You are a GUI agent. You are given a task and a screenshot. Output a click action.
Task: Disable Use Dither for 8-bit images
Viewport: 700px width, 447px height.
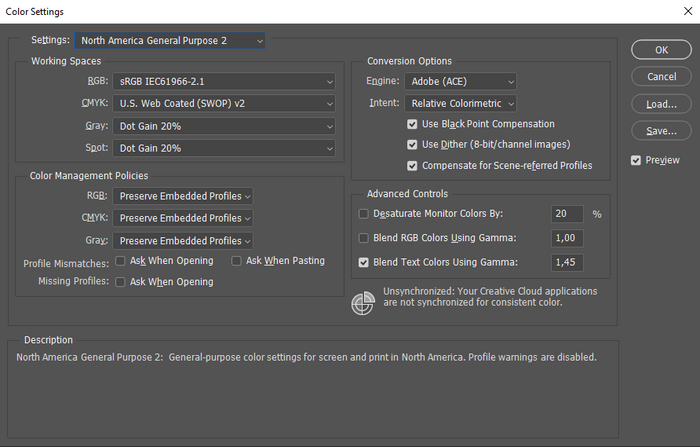coord(412,145)
